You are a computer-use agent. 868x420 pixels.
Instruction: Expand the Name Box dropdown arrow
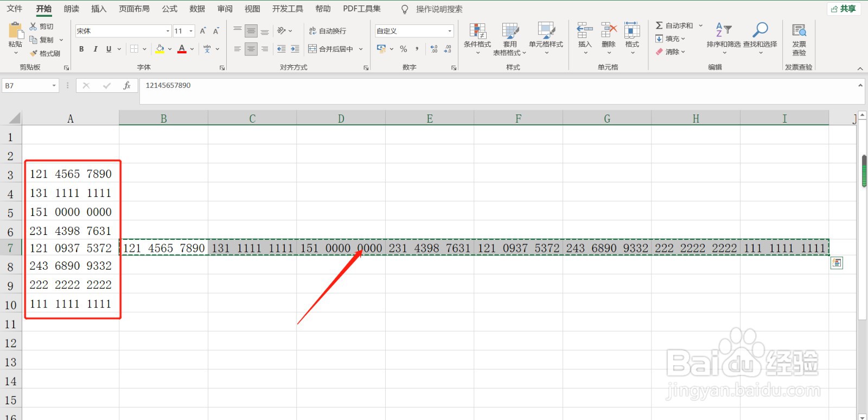[x=54, y=86]
